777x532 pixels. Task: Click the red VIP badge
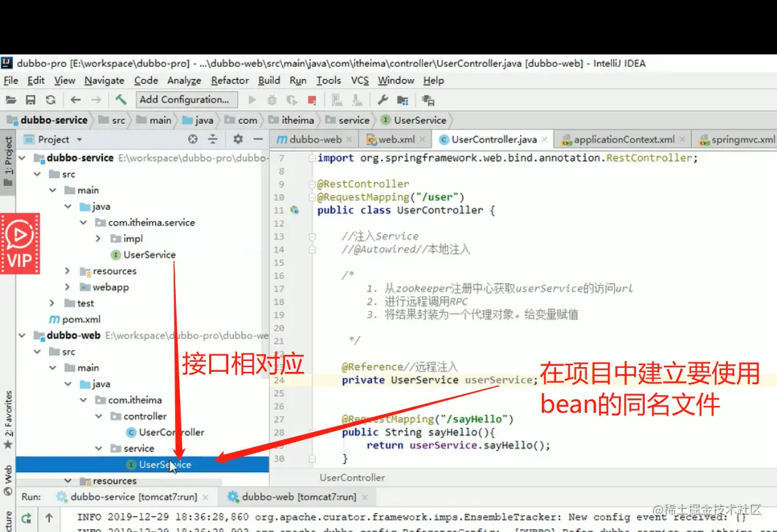click(20, 244)
